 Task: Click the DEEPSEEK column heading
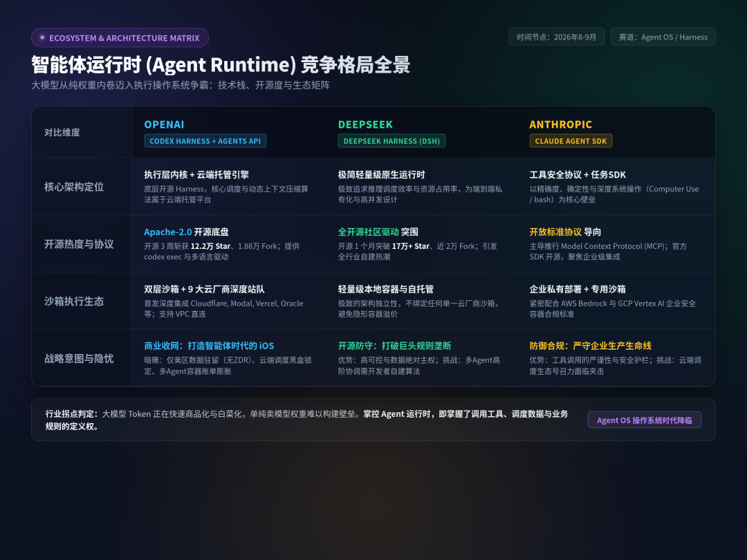coord(365,124)
